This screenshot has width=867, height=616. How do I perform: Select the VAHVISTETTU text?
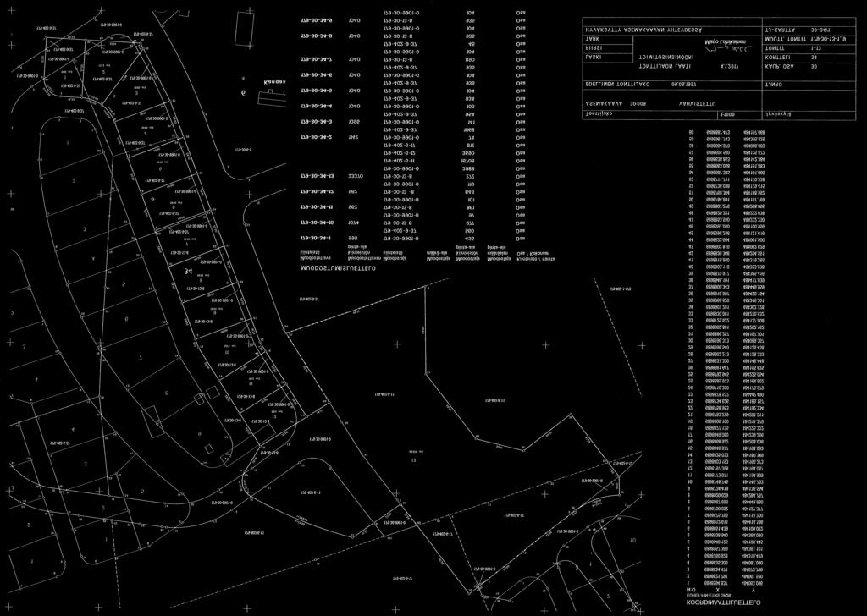pyautogui.click(x=698, y=104)
